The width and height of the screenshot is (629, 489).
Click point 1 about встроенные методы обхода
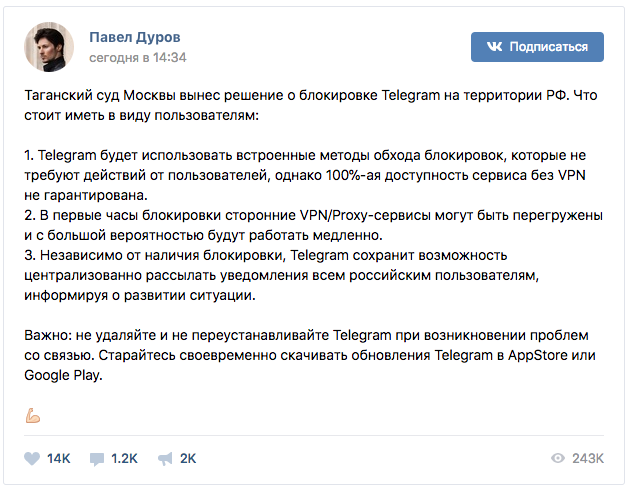305,175
